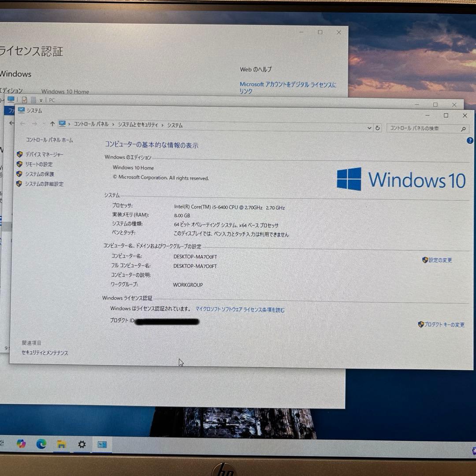Screen dimensions: 476x476
Task: Open the address bar history dropdown arrow
Action: point(369,127)
